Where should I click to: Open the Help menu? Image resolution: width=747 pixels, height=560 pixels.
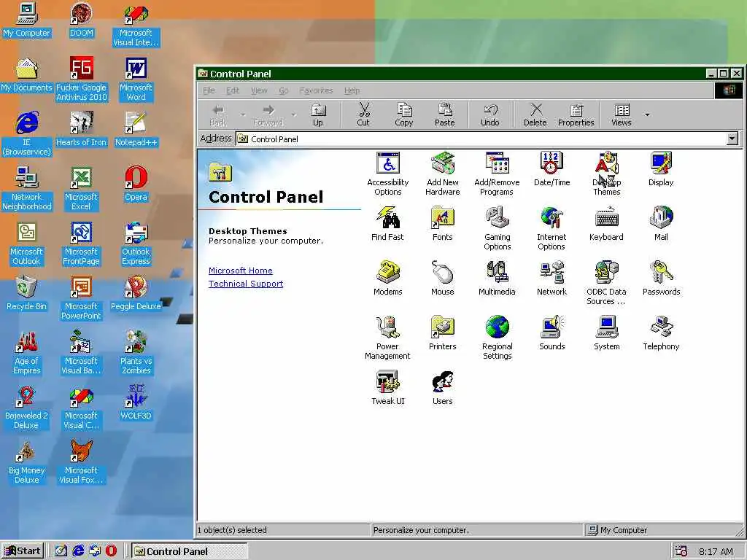pyautogui.click(x=352, y=90)
